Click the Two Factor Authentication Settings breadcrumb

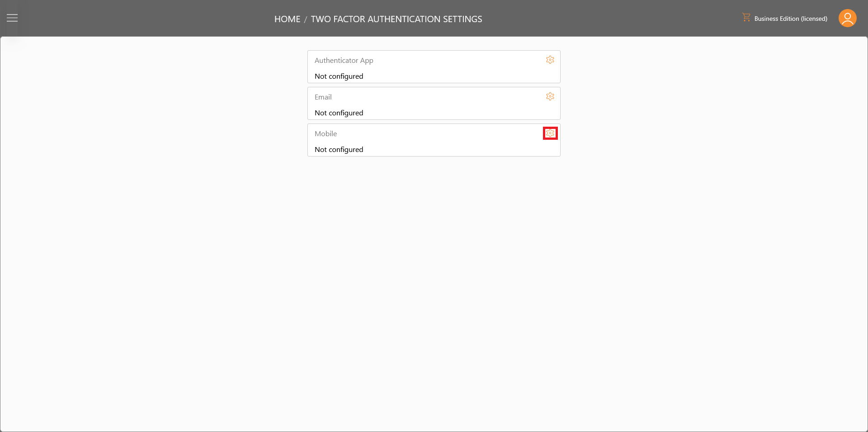tap(396, 19)
